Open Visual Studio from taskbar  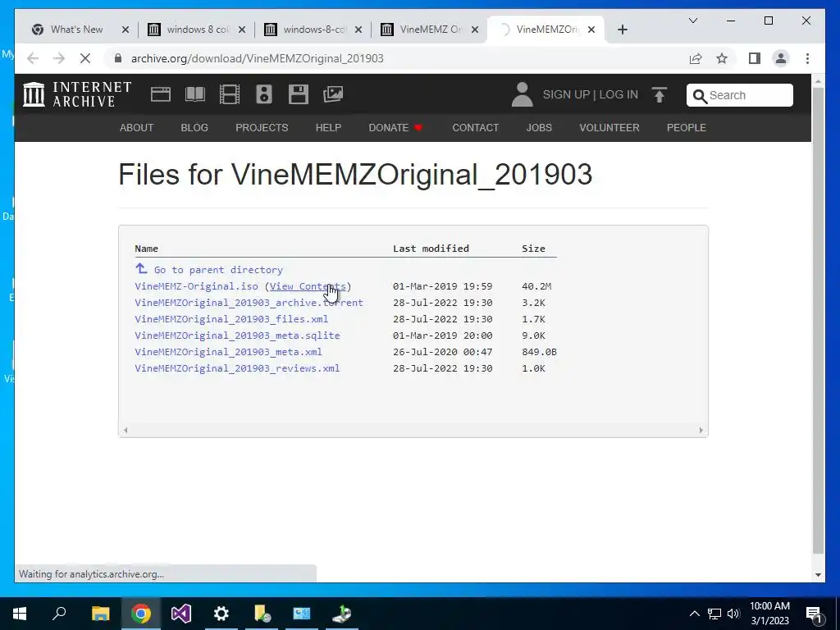181,614
